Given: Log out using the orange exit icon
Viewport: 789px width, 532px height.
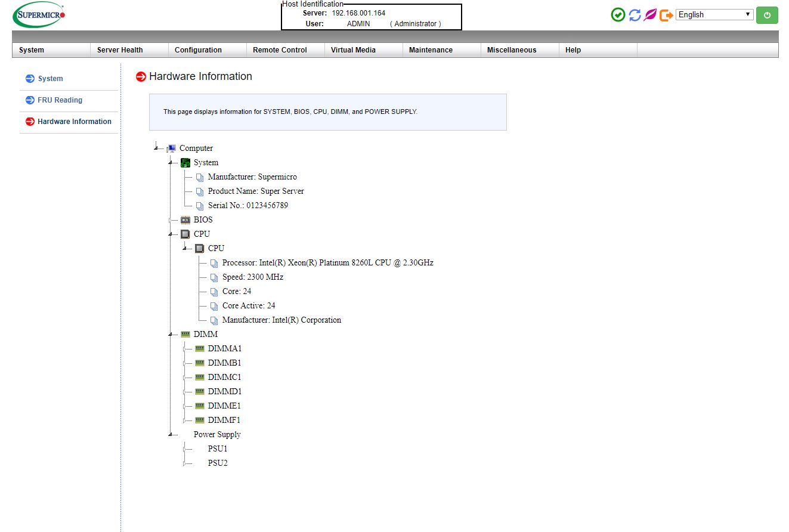Looking at the screenshot, I should pyautogui.click(x=666, y=15).
